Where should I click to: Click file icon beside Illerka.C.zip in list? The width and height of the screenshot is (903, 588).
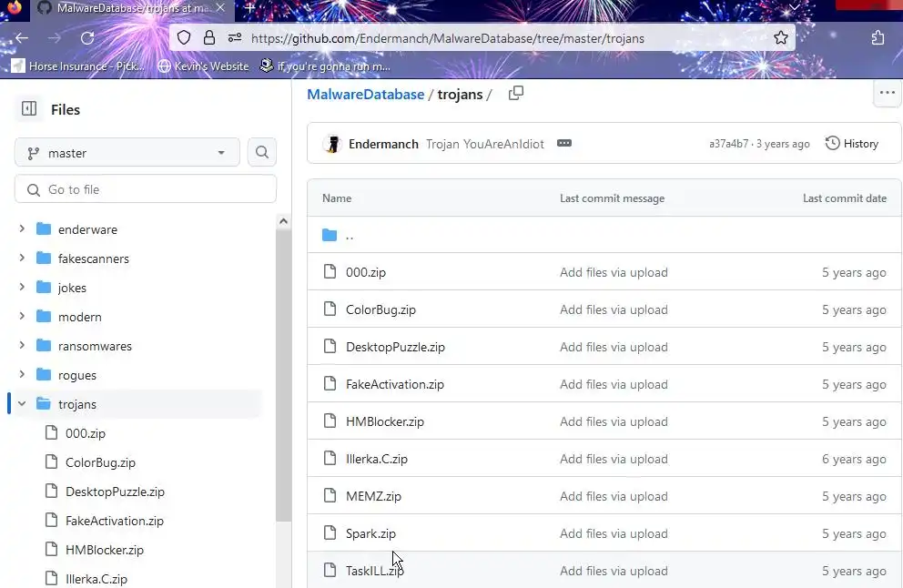tap(330, 458)
